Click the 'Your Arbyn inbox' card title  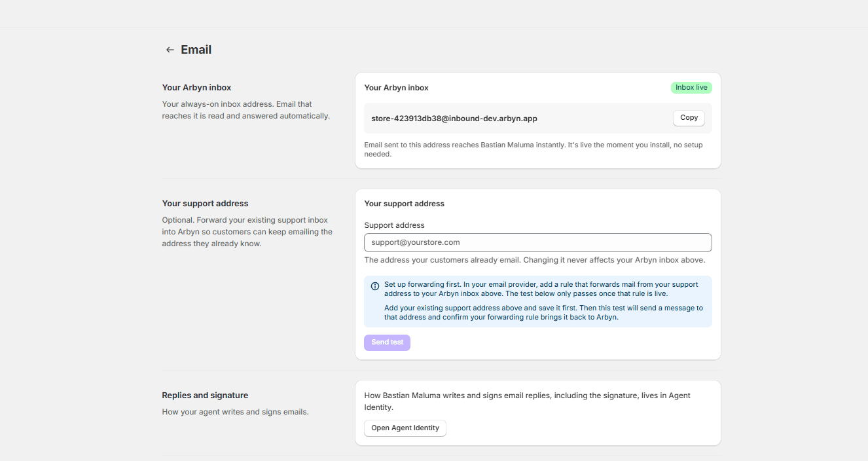397,88
